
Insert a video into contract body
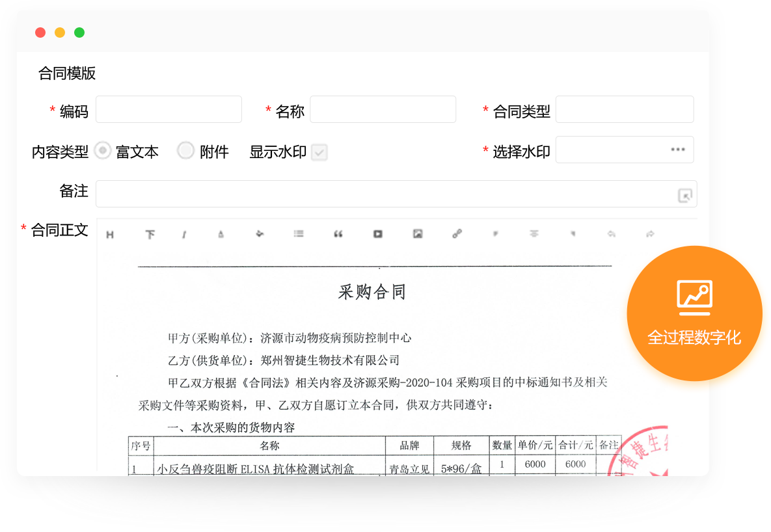coord(378,234)
